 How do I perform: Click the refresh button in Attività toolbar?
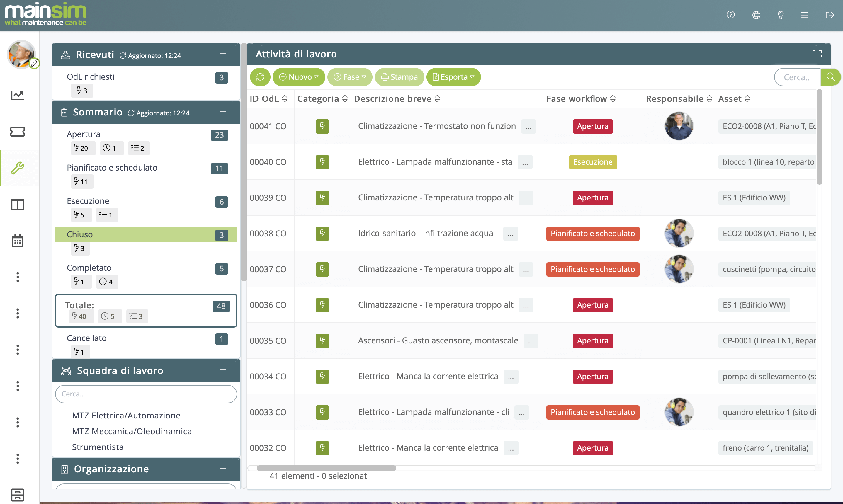tap(260, 77)
